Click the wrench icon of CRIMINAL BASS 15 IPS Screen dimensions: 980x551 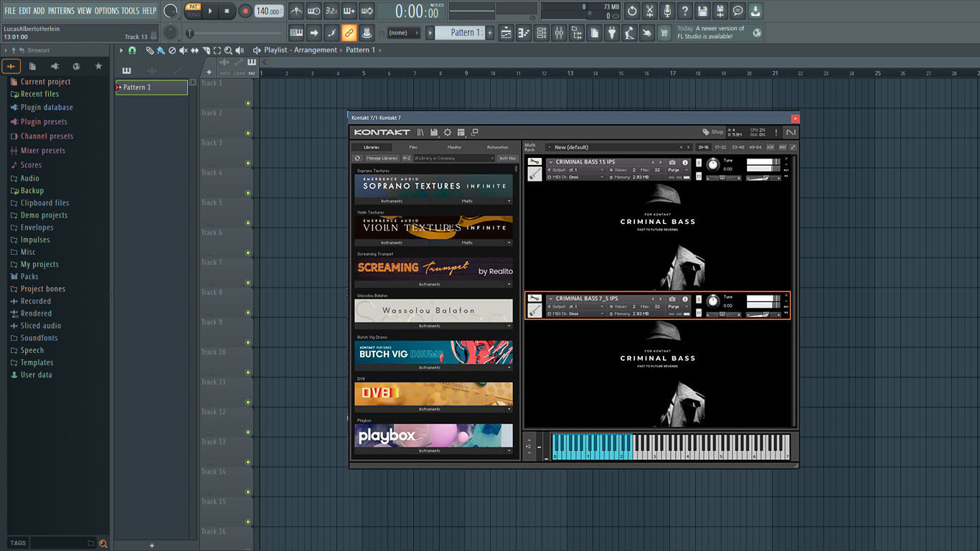534,162
